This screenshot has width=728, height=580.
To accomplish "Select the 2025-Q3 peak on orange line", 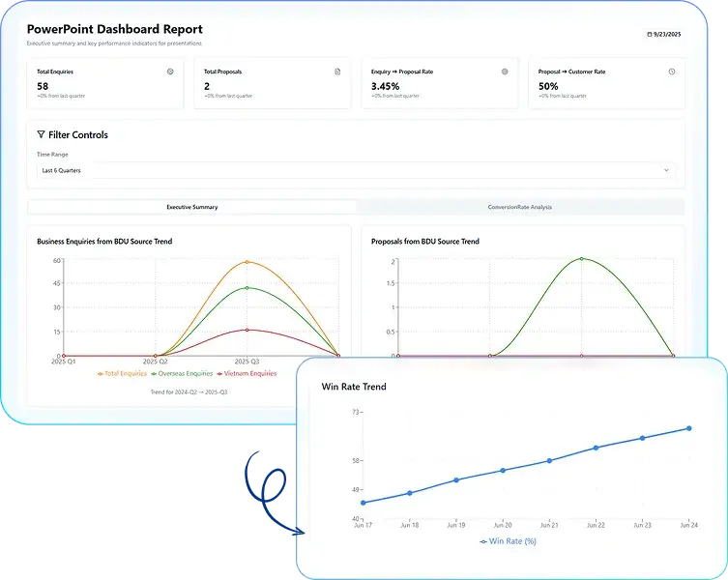I will [x=248, y=262].
